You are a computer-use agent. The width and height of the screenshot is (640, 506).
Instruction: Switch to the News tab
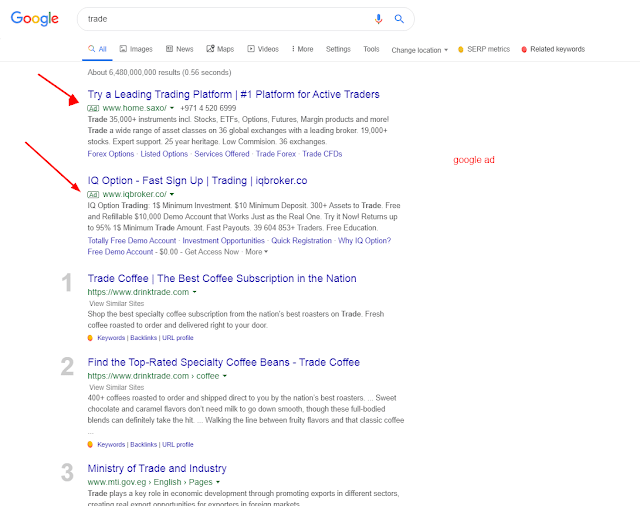click(180, 49)
